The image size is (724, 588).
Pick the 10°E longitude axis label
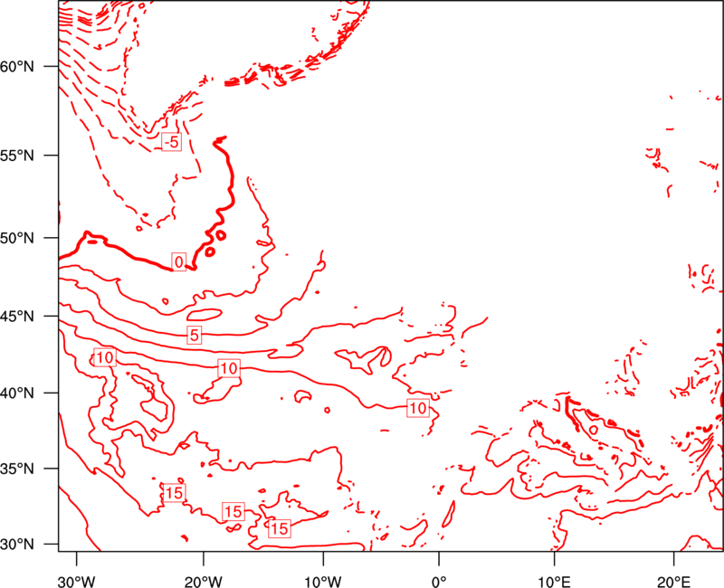[x=554, y=582]
